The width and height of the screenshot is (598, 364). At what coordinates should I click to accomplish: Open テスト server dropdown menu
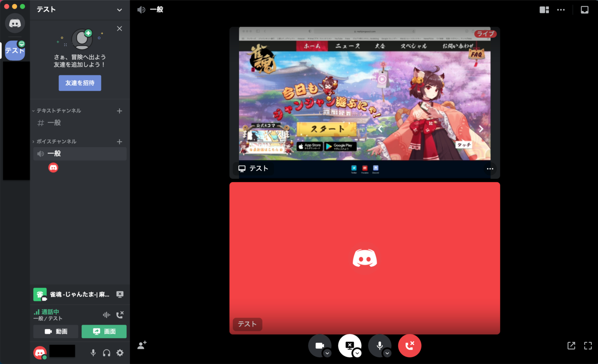(119, 10)
